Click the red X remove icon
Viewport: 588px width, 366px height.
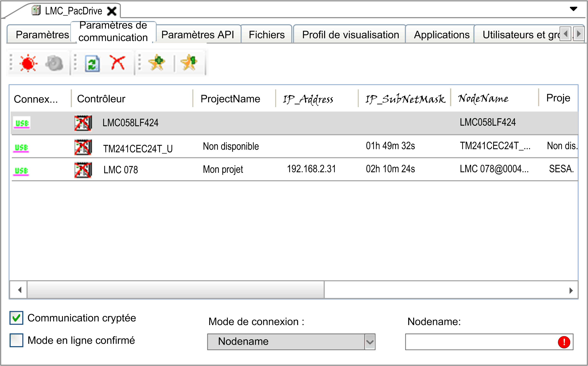[x=117, y=62]
